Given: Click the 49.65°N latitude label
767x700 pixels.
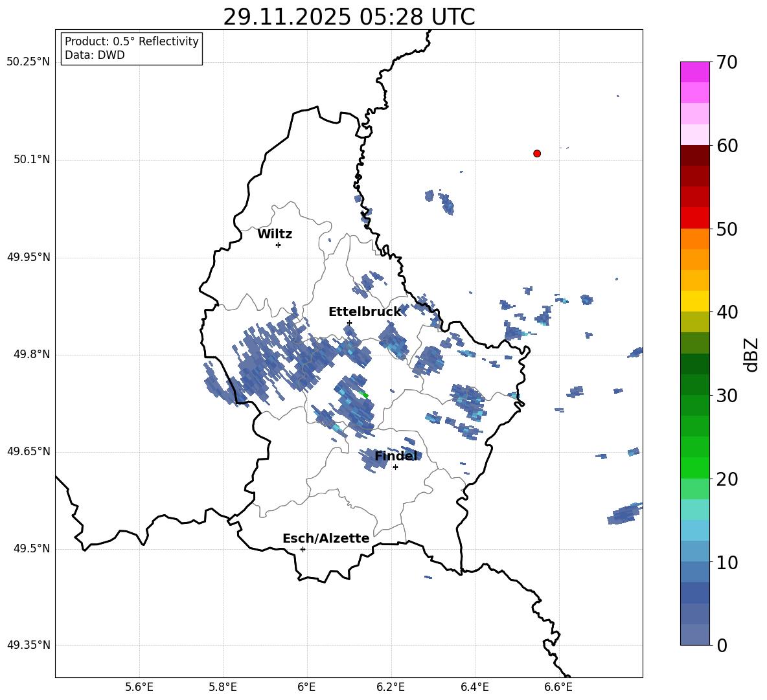Looking at the screenshot, I should click(29, 451).
